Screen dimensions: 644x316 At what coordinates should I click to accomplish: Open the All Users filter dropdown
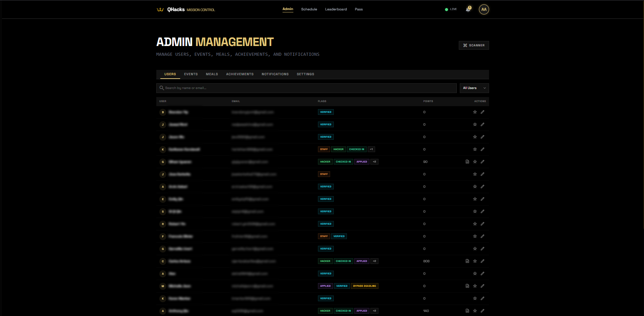click(474, 88)
